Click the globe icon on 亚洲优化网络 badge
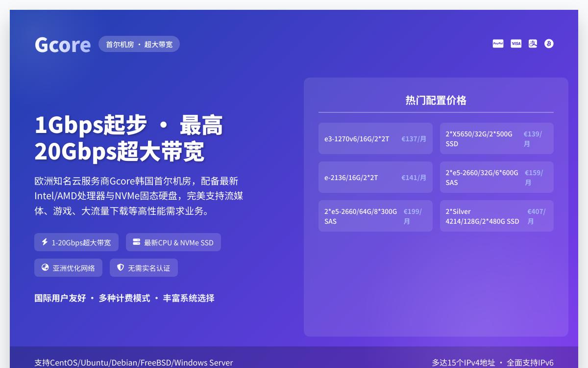 click(45, 268)
